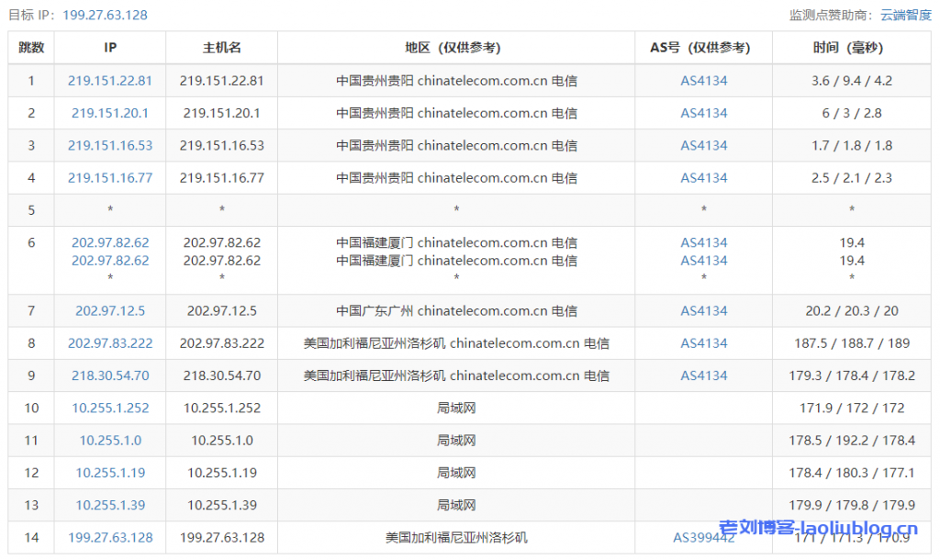Open AS4134 link in hop 1 row
Viewport: 940px width, 560px height.
(x=703, y=81)
